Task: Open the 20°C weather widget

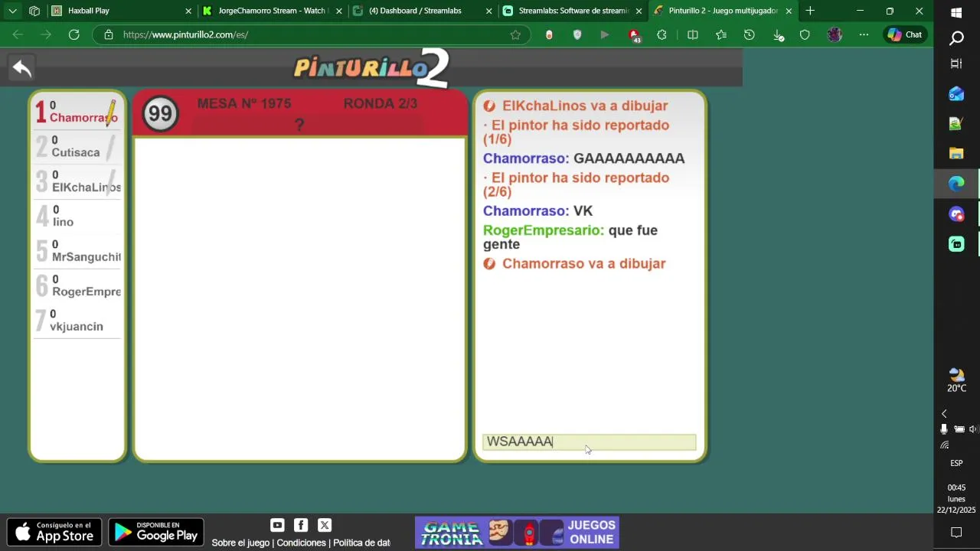Action: point(956,380)
